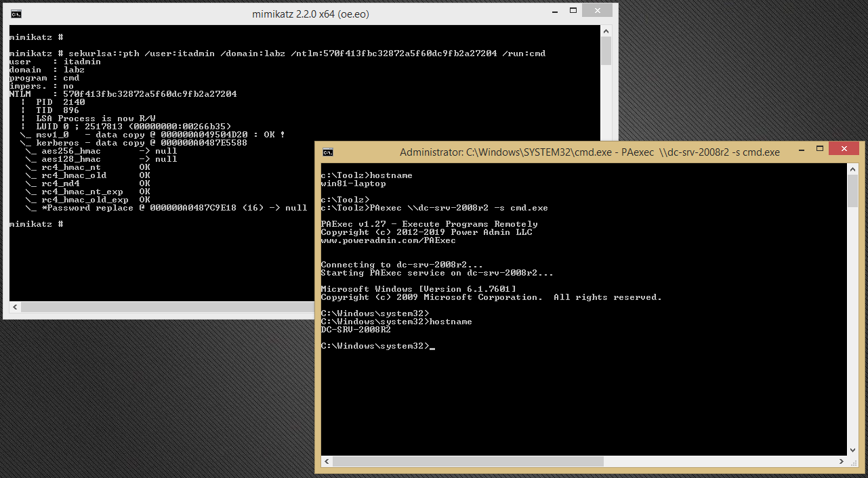This screenshot has width=868, height=478.
Task: Click the rc4_hmac_old OK line
Action: pyautogui.click(x=87, y=175)
